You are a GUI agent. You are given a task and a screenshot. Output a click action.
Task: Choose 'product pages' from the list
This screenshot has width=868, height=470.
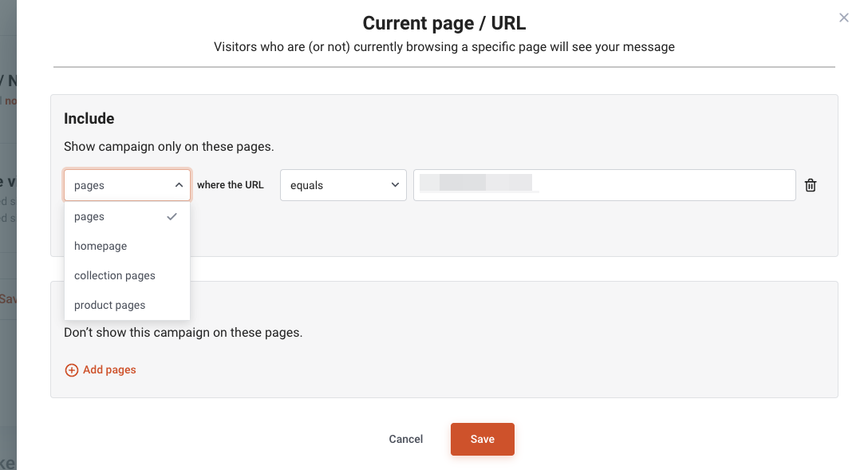tap(128, 305)
